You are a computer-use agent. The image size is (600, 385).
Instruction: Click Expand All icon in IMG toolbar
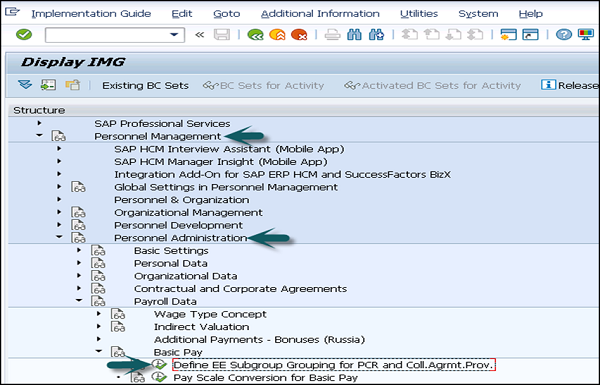tap(25, 85)
